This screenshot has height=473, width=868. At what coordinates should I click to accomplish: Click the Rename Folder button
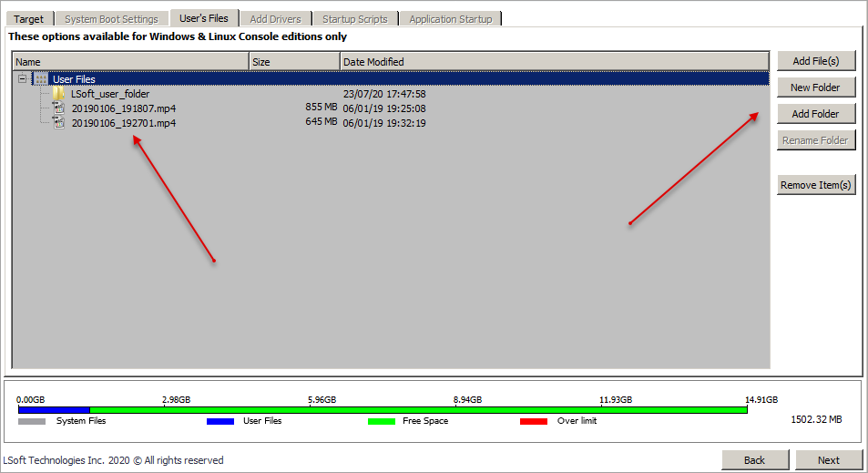[816, 140]
